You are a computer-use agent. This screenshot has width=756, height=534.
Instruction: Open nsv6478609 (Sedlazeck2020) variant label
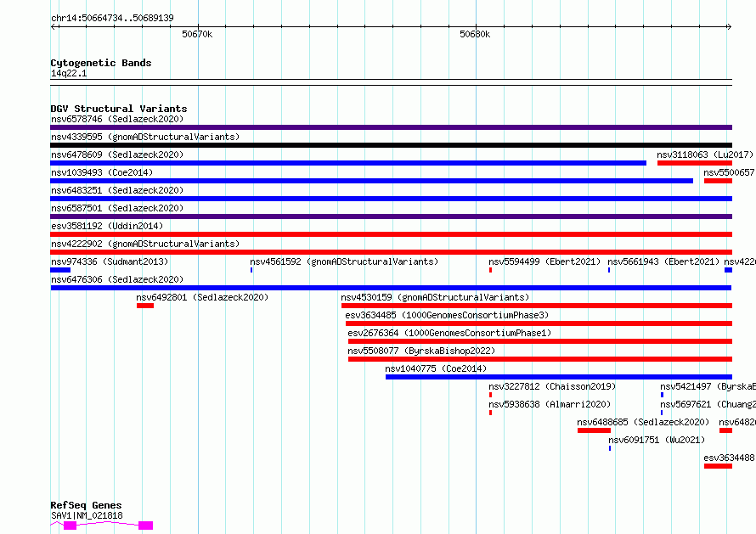117,155
